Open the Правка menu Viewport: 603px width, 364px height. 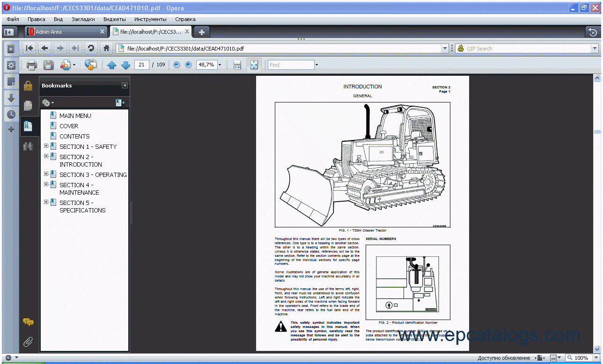pyautogui.click(x=37, y=19)
